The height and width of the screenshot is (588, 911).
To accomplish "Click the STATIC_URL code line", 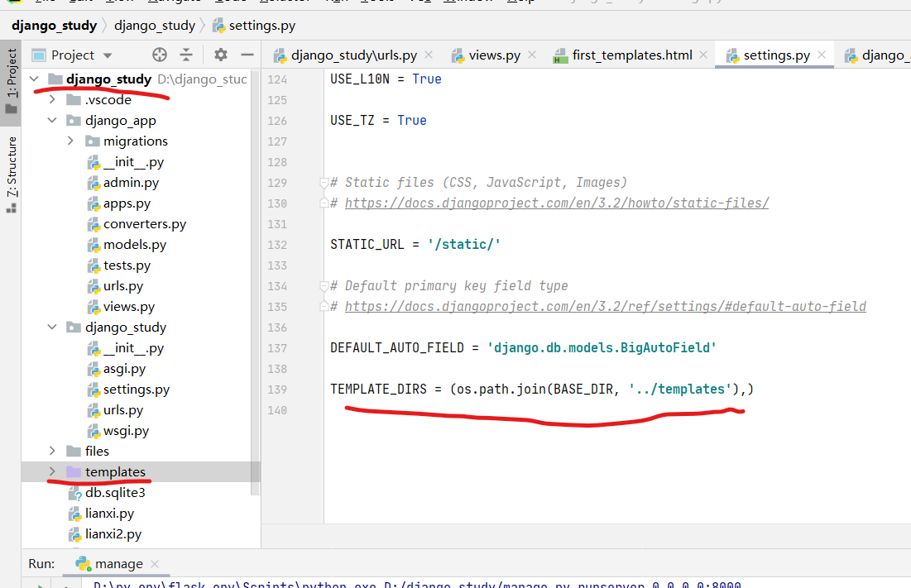I will pyautogui.click(x=415, y=244).
